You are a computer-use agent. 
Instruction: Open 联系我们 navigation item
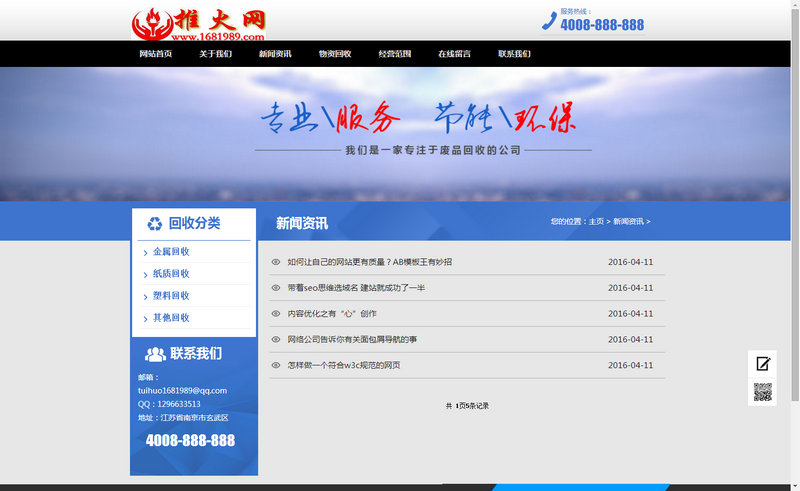514,54
